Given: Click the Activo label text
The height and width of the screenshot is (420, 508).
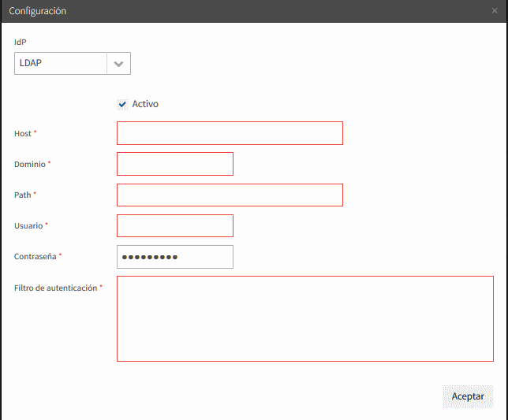Looking at the screenshot, I should pos(145,104).
